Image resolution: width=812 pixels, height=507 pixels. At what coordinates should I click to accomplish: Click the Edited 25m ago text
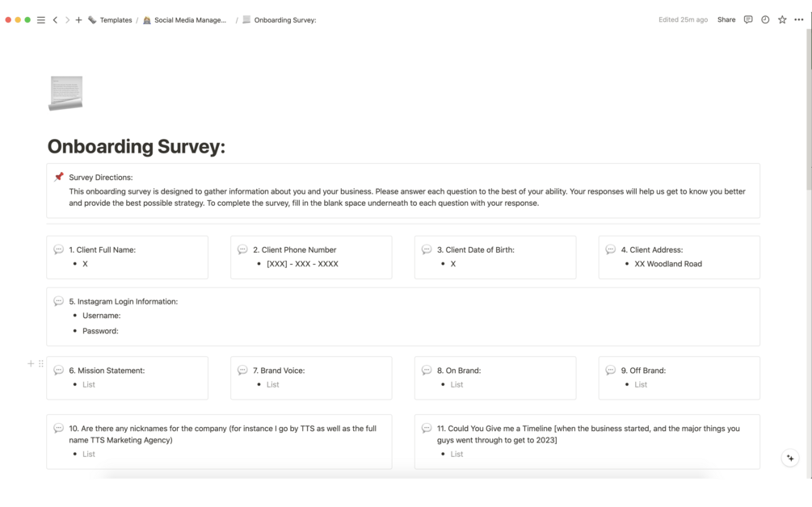683,20
